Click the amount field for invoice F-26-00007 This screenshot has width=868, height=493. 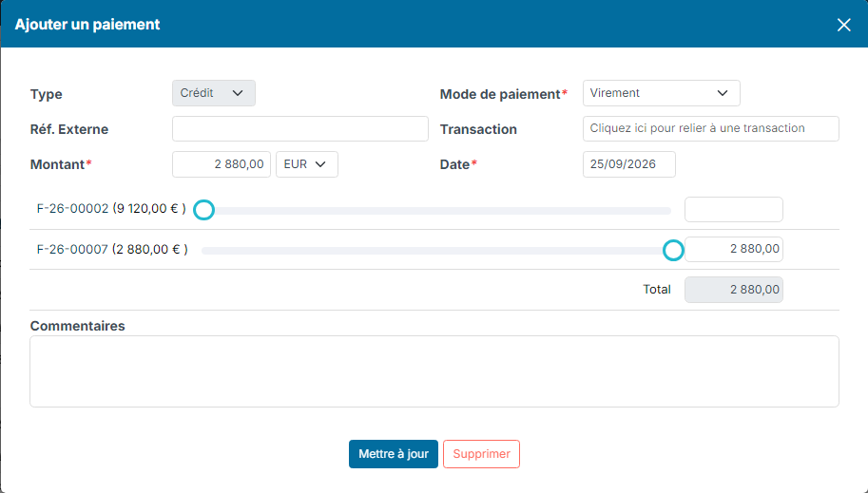734,249
